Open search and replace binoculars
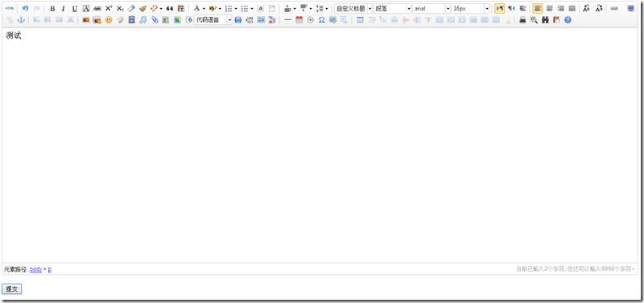This screenshot has width=644, height=303. click(x=545, y=19)
